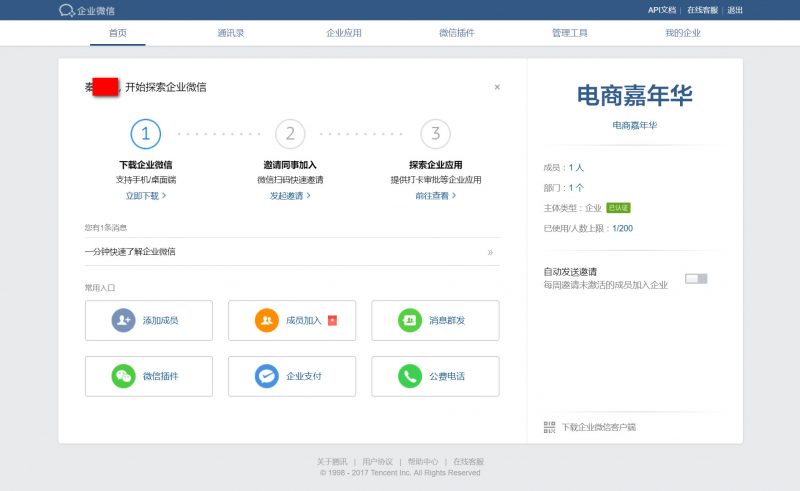800x491 pixels.
Task: Open the 一分钟快速了解企业微信 message
Action: [292, 252]
